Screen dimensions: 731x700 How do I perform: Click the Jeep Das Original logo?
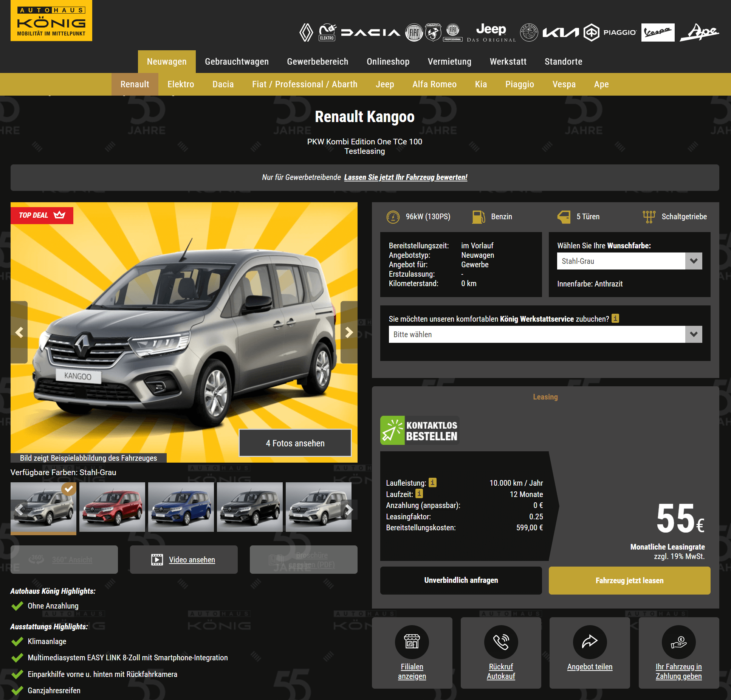click(491, 33)
